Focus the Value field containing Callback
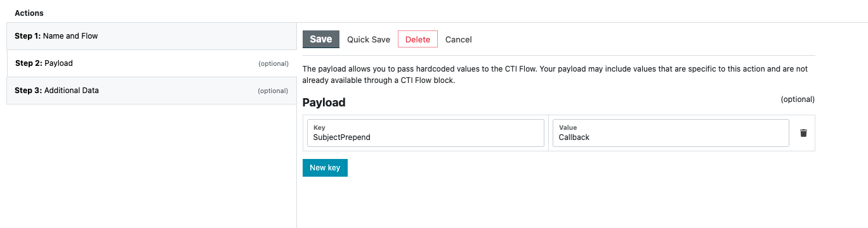868x228 pixels. tap(671, 133)
